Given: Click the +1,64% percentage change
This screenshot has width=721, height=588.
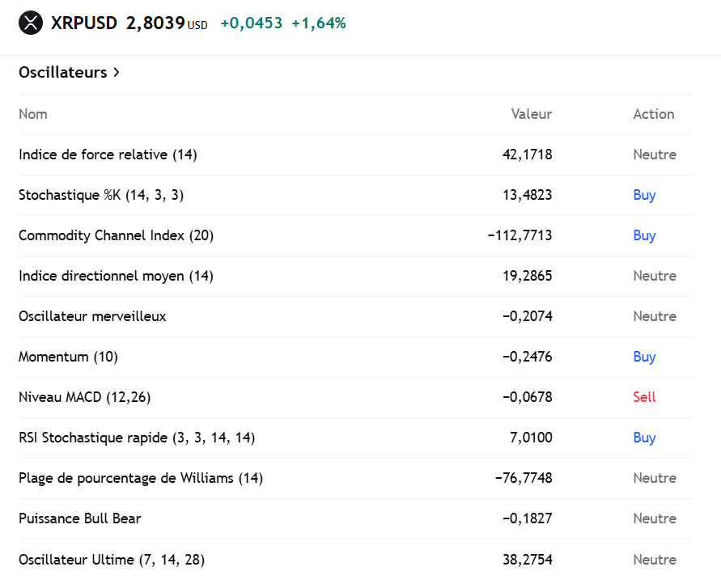Looking at the screenshot, I should pos(319,23).
